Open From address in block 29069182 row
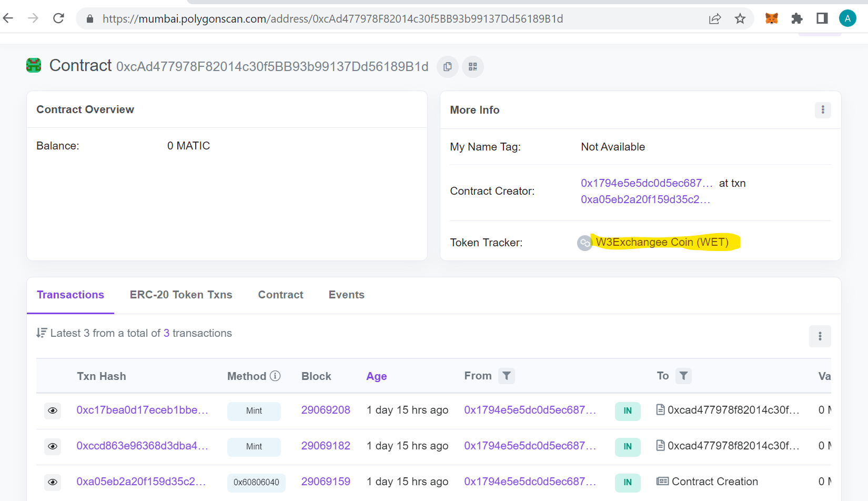868x501 pixels. coord(530,446)
